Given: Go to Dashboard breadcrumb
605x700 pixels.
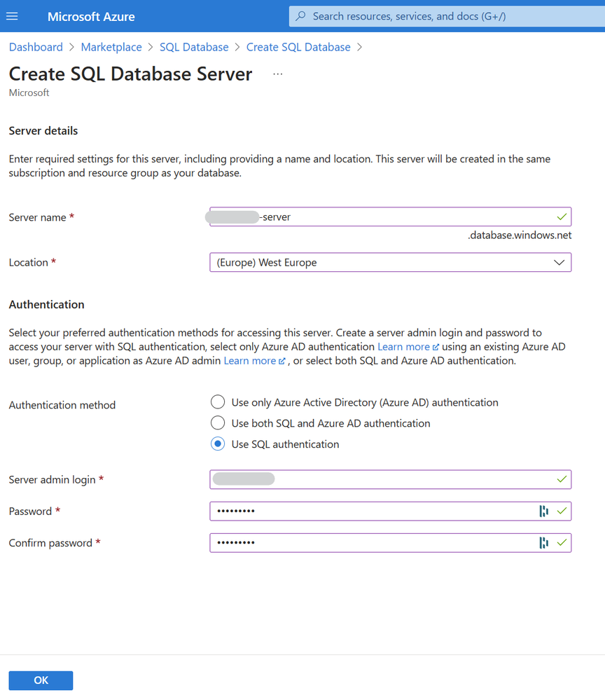Looking at the screenshot, I should (36, 47).
